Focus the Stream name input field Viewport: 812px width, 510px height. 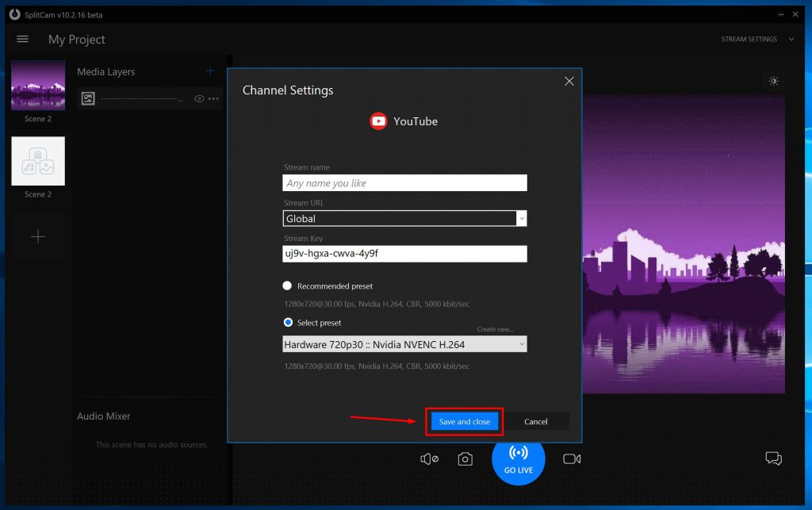click(x=405, y=182)
